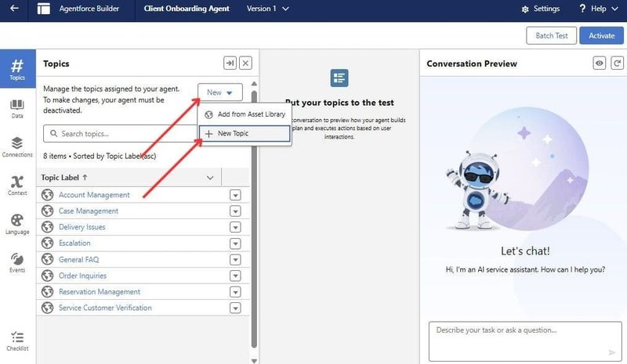Image resolution: width=627 pixels, height=364 pixels.
Task: Open the Order Inquiries topic
Action: [x=82, y=276]
